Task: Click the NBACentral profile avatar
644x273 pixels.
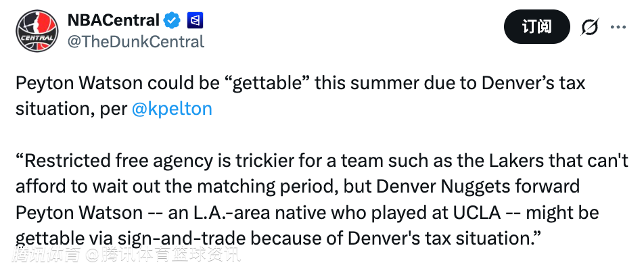Action: coord(36,30)
